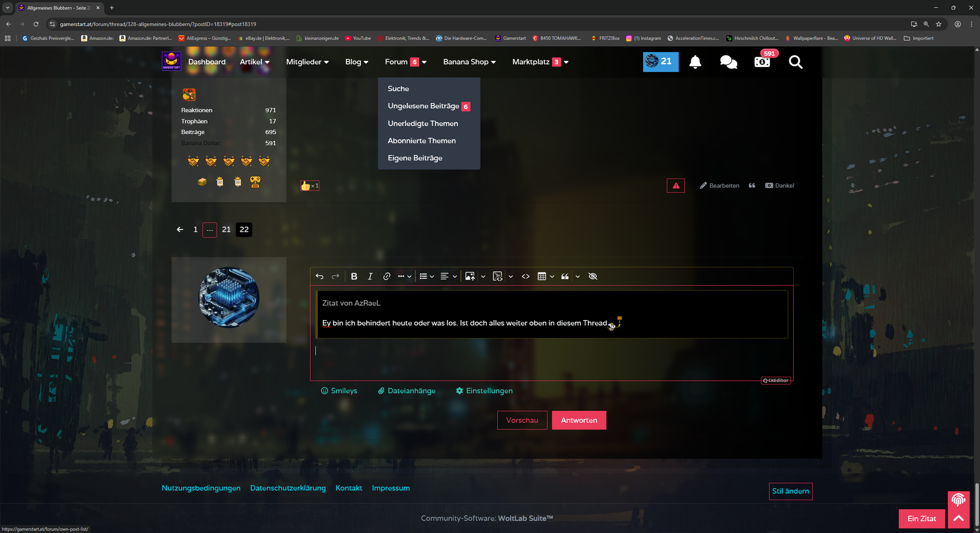Open the conversations chat bubbles icon
The height and width of the screenshot is (533, 980).
[x=728, y=62]
